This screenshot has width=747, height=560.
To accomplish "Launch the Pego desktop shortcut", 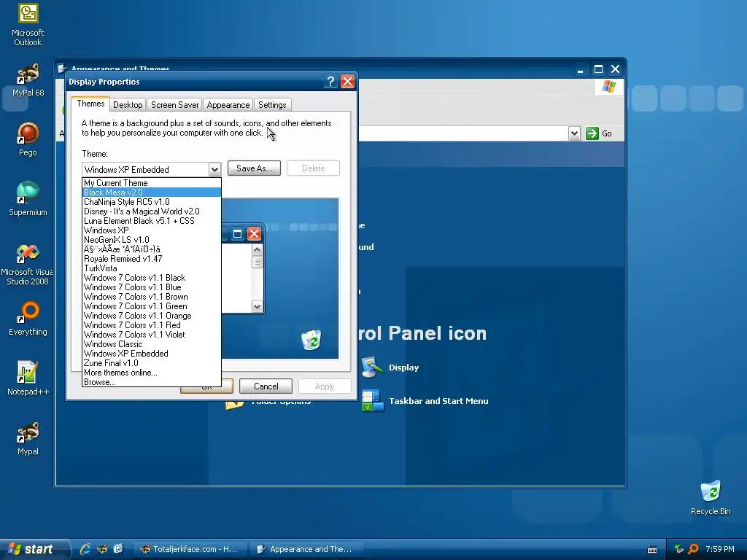I will pos(28,139).
